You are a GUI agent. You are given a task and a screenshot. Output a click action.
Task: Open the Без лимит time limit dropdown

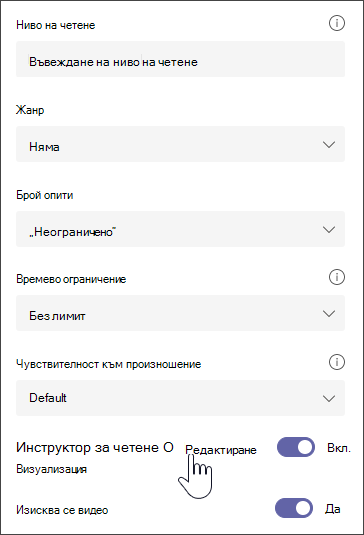[180, 313]
